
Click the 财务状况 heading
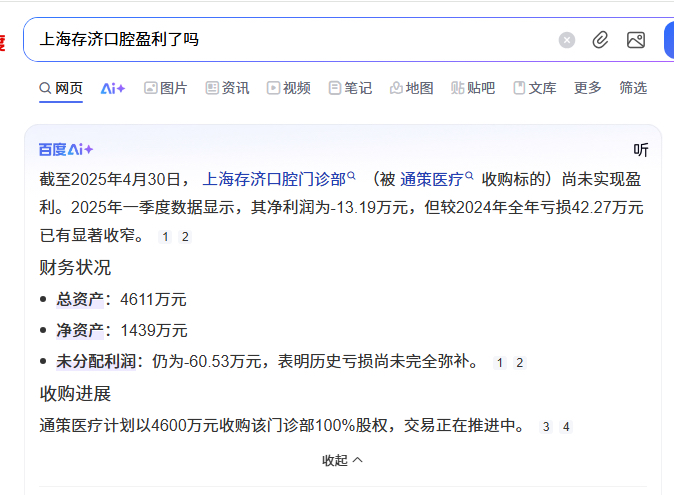point(75,267)
